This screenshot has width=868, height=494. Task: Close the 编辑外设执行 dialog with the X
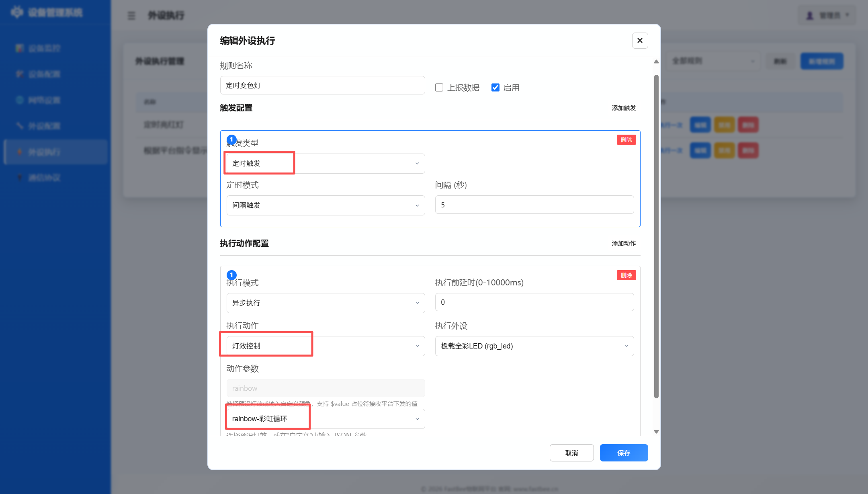(x=640, y=41)
